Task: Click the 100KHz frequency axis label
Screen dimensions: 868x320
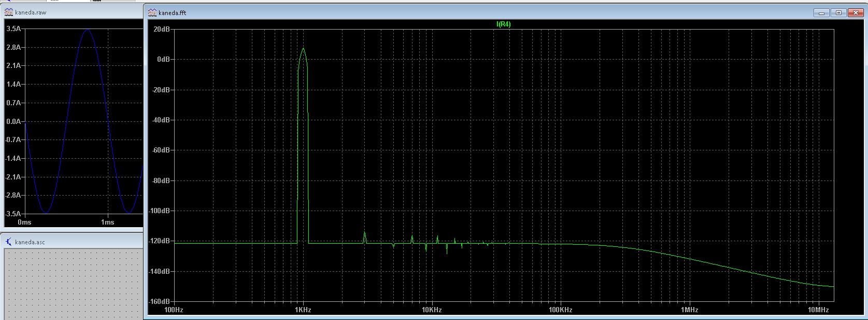Action: tap(560, 310)
